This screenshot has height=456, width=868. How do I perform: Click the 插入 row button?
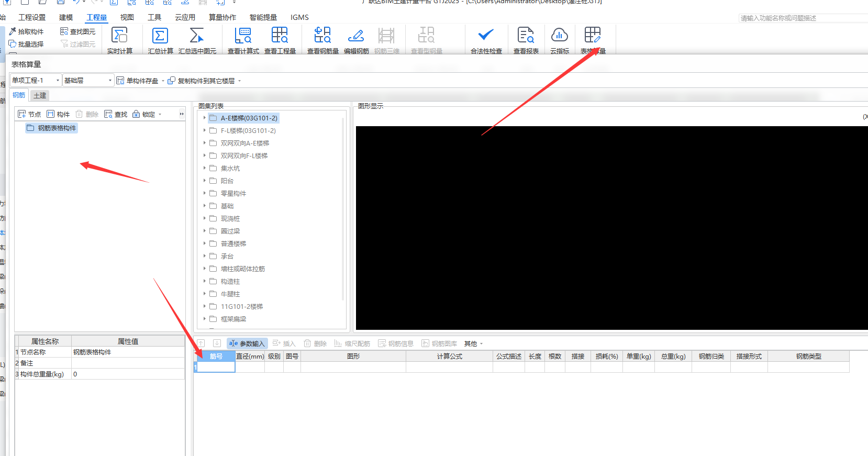(284, 343)
